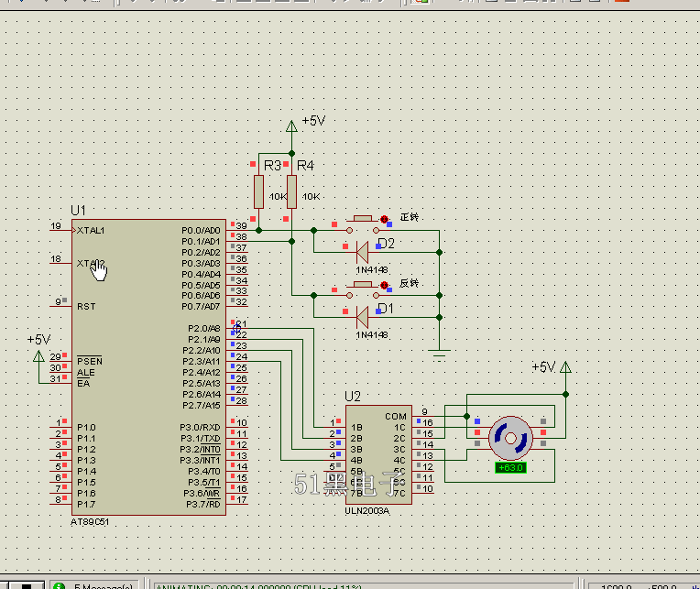Click the R4 10K resistor
The image size is (700, 589).
coord(292,193)
